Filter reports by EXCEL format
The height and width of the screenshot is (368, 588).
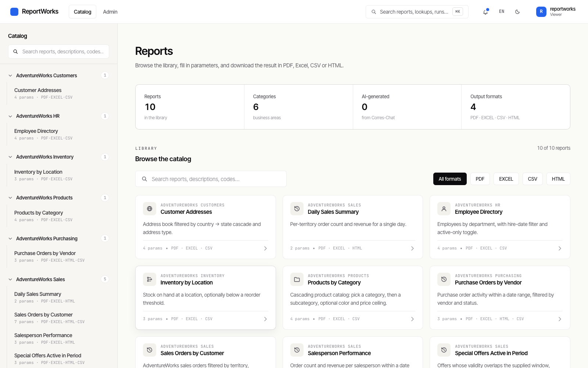point(506,179)
